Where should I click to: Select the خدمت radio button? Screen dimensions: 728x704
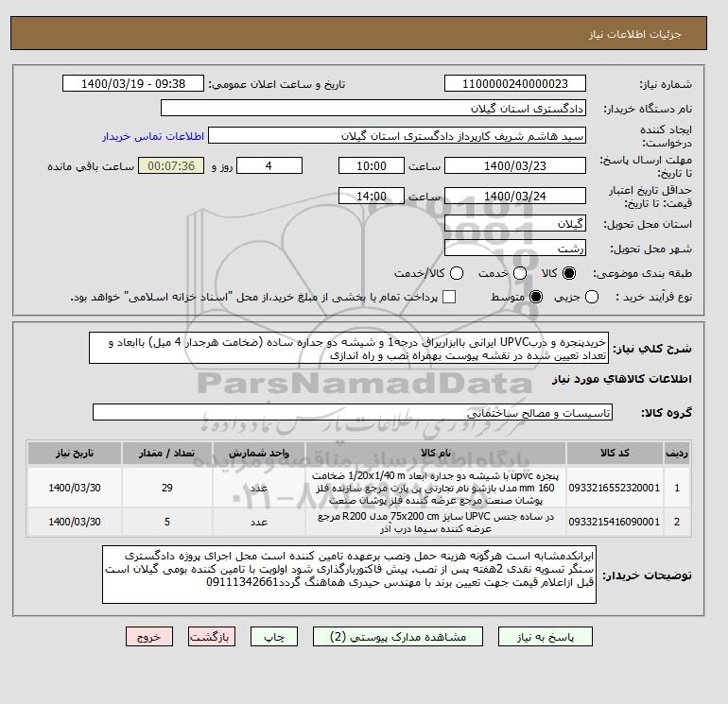tap(520, 273)
